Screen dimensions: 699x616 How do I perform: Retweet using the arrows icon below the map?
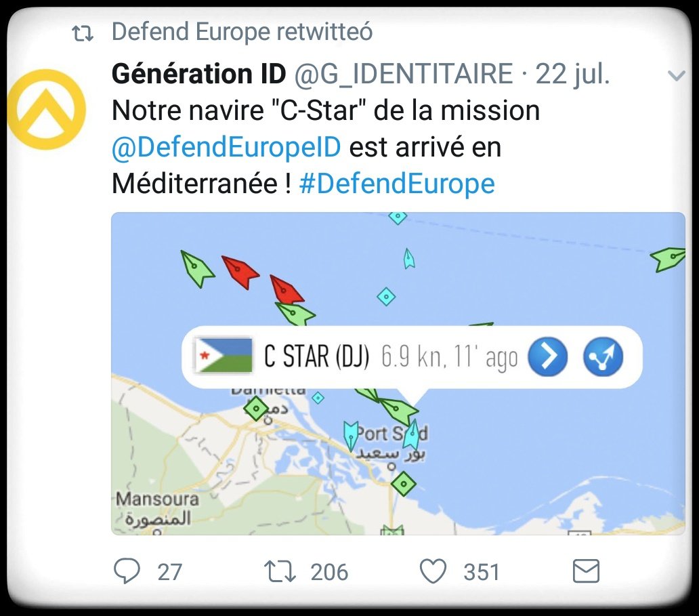click(279, 571)
